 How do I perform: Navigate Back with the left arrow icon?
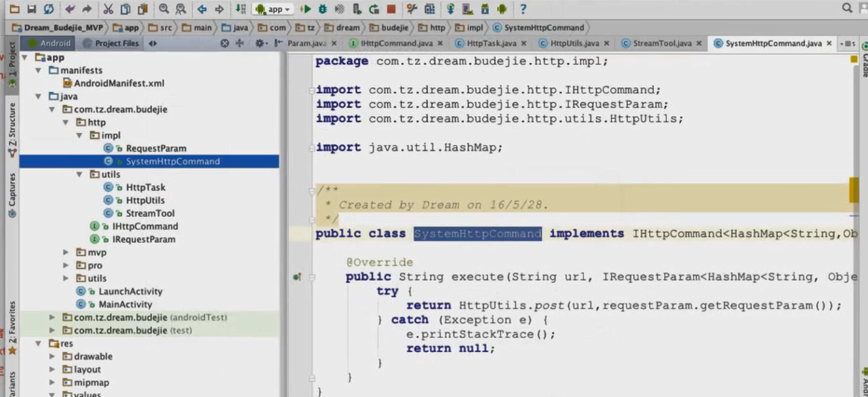[x=202, y=10]
